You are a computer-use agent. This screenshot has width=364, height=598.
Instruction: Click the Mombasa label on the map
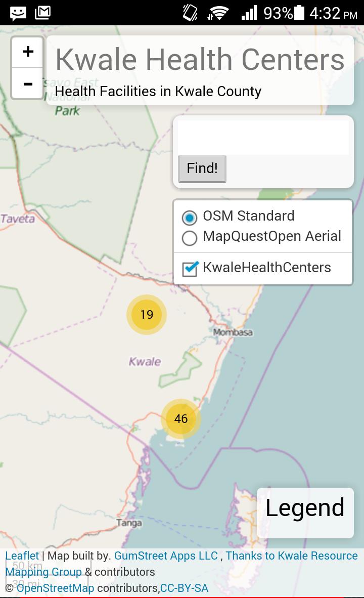click(x=233, y=332)
